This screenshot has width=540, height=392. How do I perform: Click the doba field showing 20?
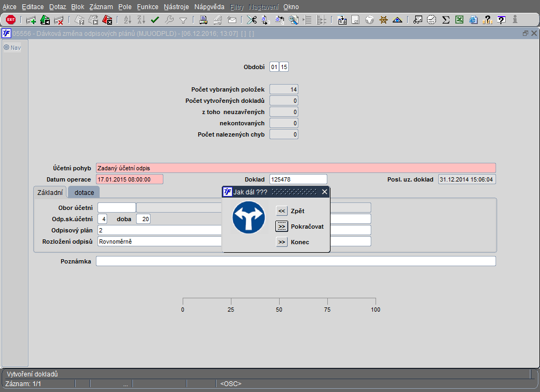click(143, 219)
